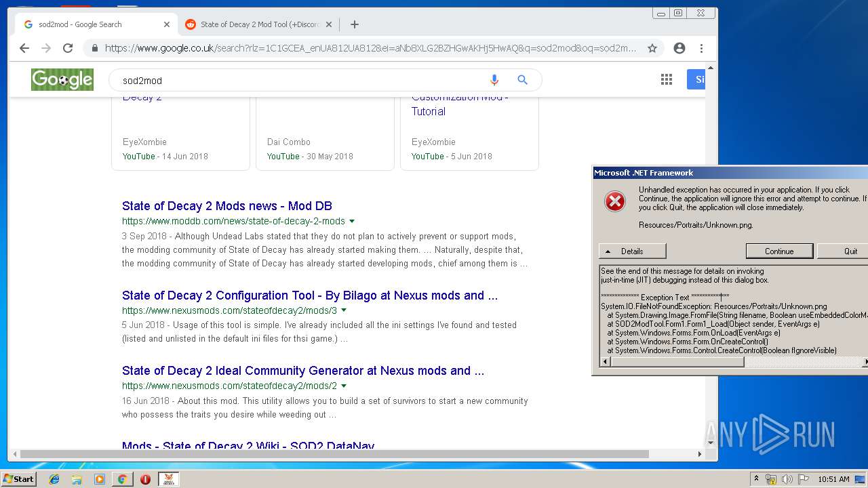Reload the Google search page
Screen dimensions: 868x488
click(68, 48)
